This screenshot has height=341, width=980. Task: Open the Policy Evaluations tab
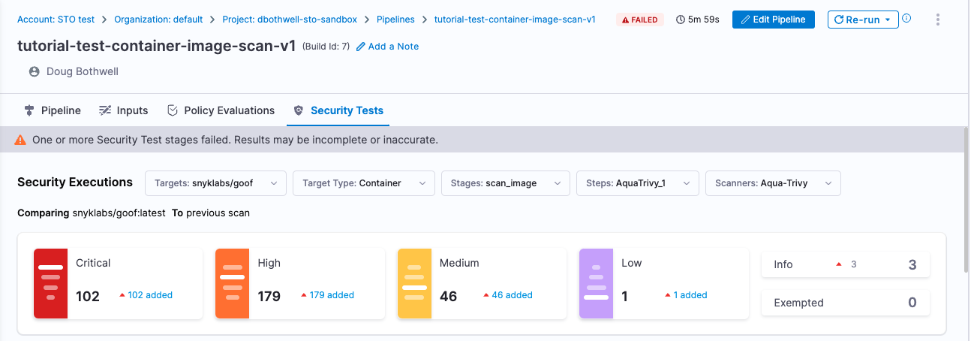point(221,110)
